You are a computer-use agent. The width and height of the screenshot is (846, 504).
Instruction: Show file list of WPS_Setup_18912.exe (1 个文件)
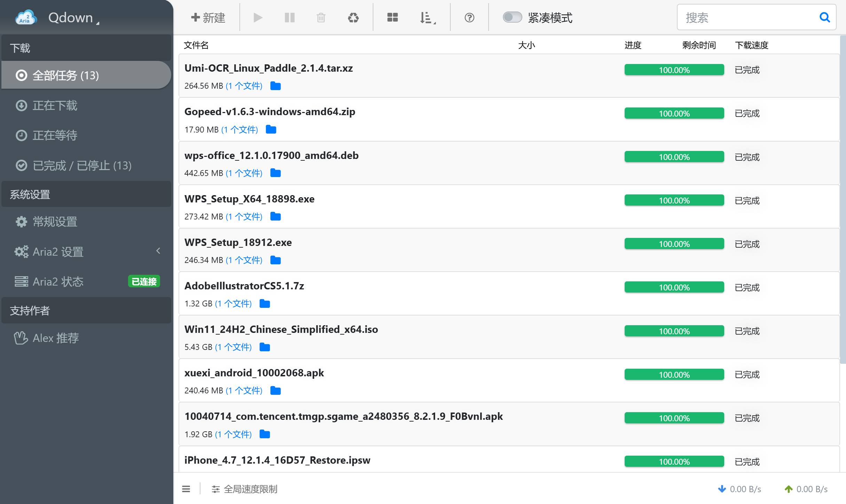(x=244, y=260)
